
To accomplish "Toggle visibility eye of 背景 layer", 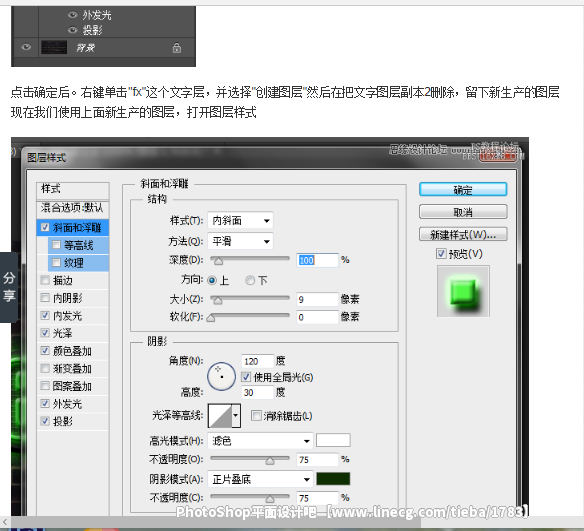I will (26, 47).
